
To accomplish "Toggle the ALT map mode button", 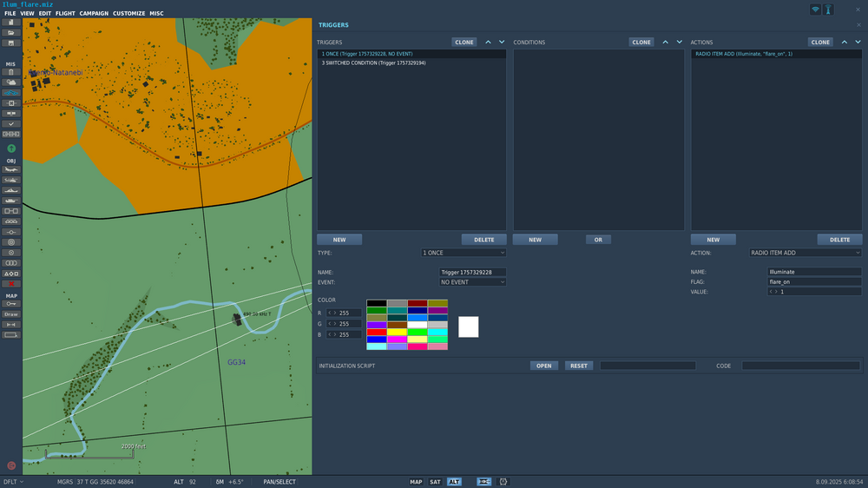I will tap(454, 481).
